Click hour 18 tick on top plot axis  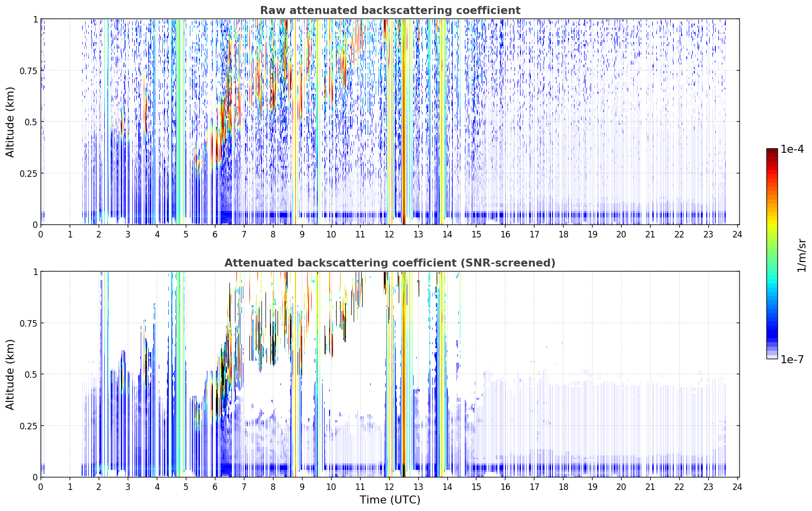coord(563,234)
